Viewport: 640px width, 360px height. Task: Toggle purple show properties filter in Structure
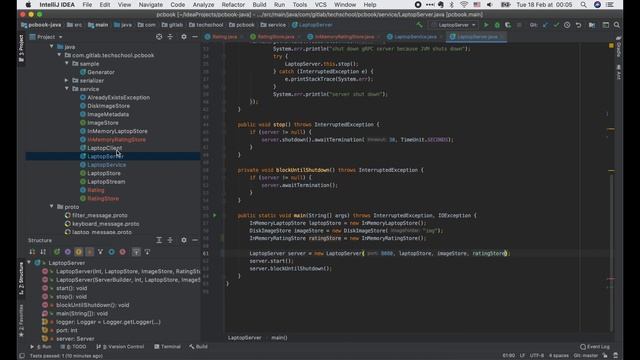[67, 252]
